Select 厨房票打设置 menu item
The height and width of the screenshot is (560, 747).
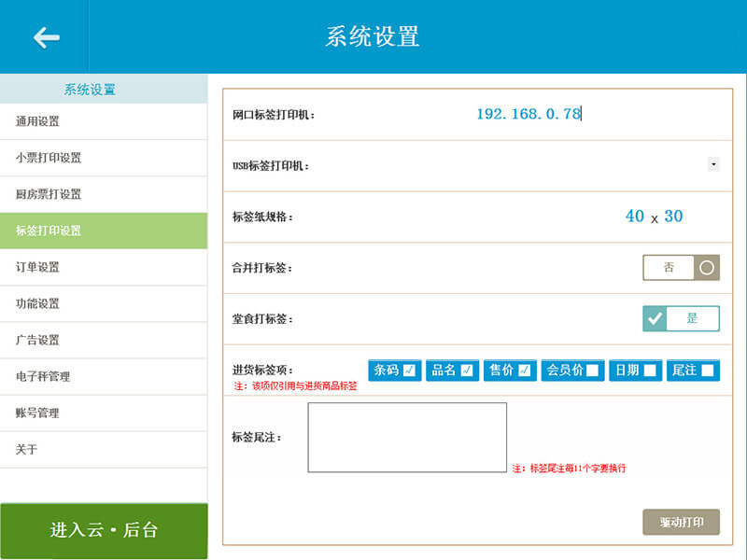[x=103, y=194]
